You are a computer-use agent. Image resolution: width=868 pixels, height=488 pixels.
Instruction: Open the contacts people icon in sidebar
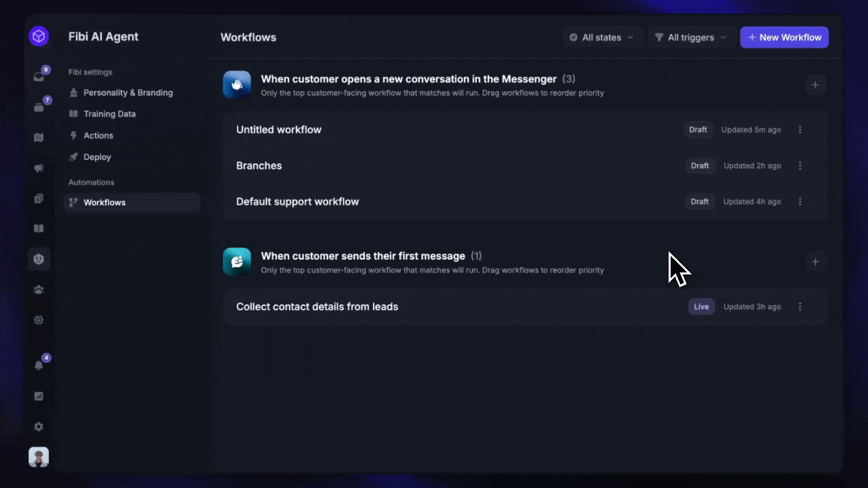[39, 289]
